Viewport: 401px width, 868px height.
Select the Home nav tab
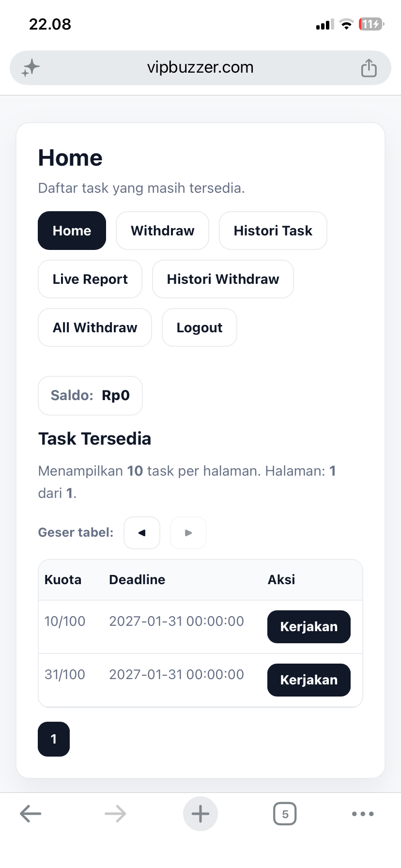(x=72, y=231)
